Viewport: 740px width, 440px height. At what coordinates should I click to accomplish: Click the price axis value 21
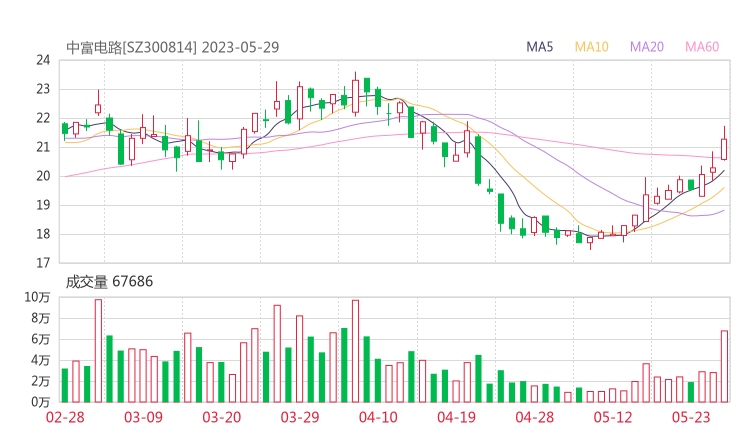[x=42, y=147]
